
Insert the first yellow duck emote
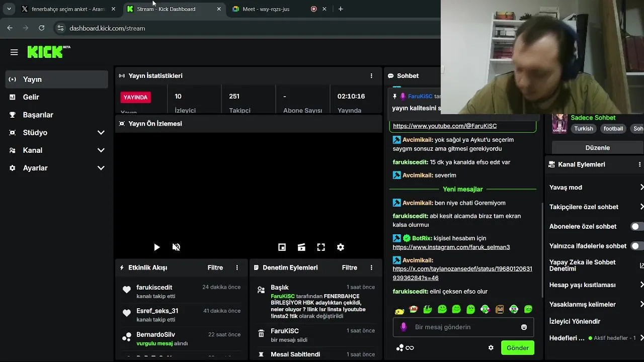pos(399,310)
